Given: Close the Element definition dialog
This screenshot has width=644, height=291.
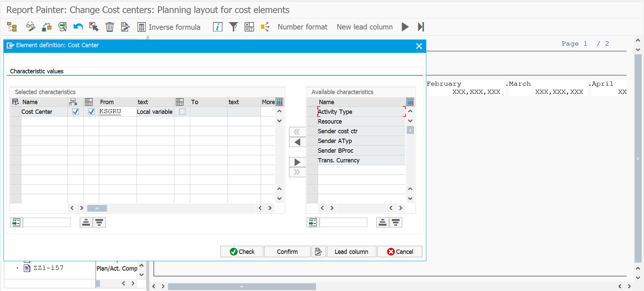Looking at the screenshot, I should pos(419,46).
